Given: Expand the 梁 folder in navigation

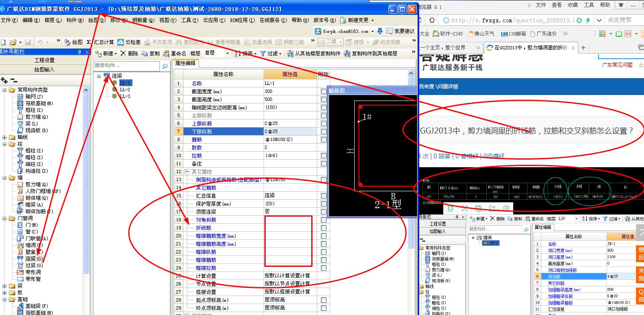Looking at the screenshot, I should [x=5, y=286].
